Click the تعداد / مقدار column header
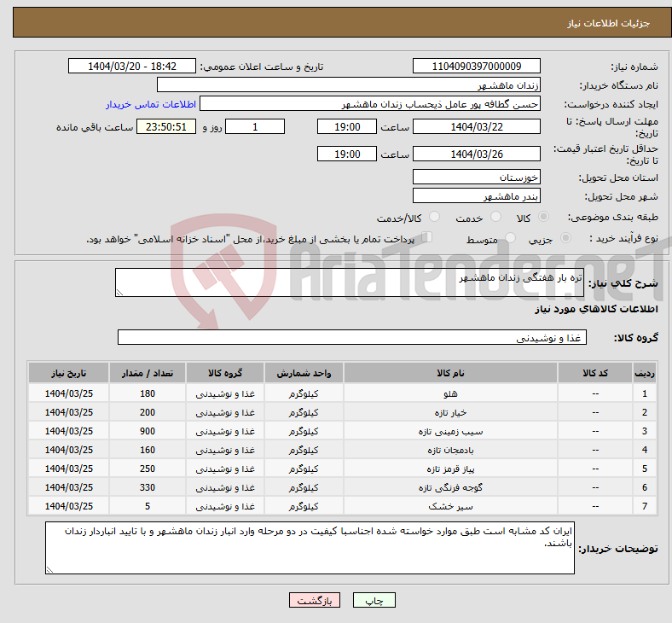The height and width of the screenshot is (623, 672). [148, 373]
